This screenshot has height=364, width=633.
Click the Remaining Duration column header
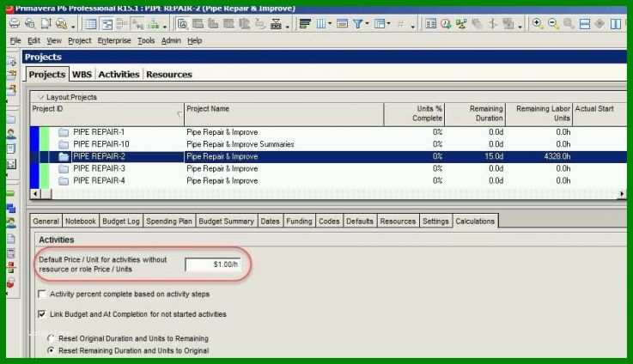475,114
